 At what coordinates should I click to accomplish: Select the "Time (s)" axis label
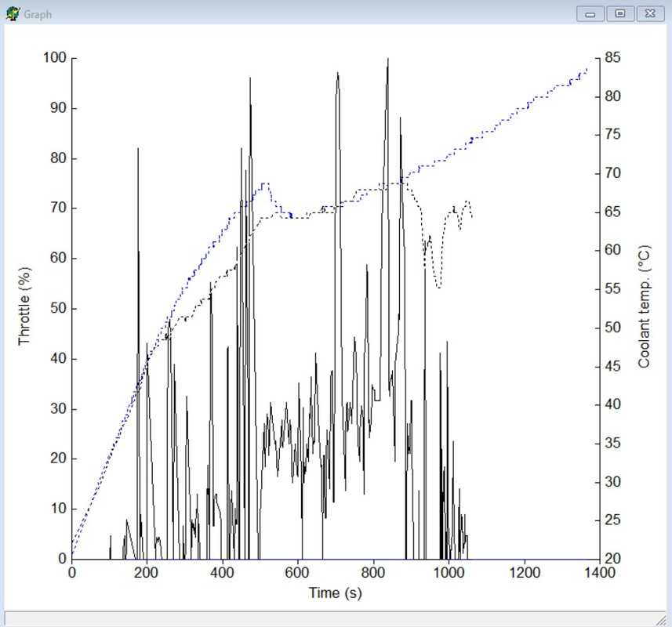click(335, 593)
